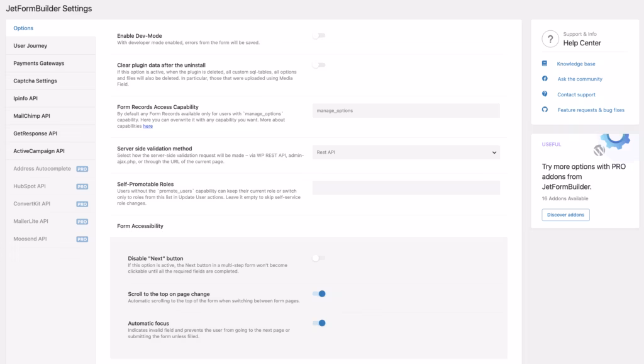Click the PRO badge next to ConvertKit API
The width and height of the screenshot is (644, 364).
point(82,205)
